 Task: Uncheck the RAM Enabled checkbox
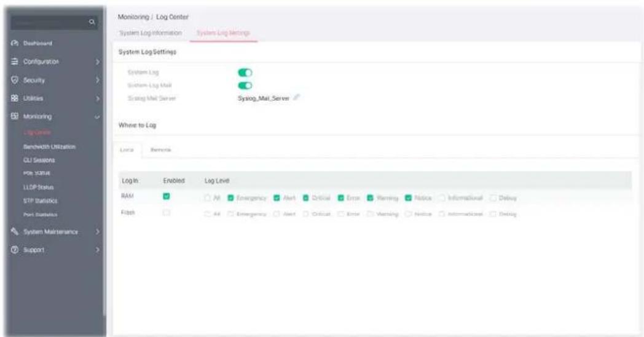(167, 196)
